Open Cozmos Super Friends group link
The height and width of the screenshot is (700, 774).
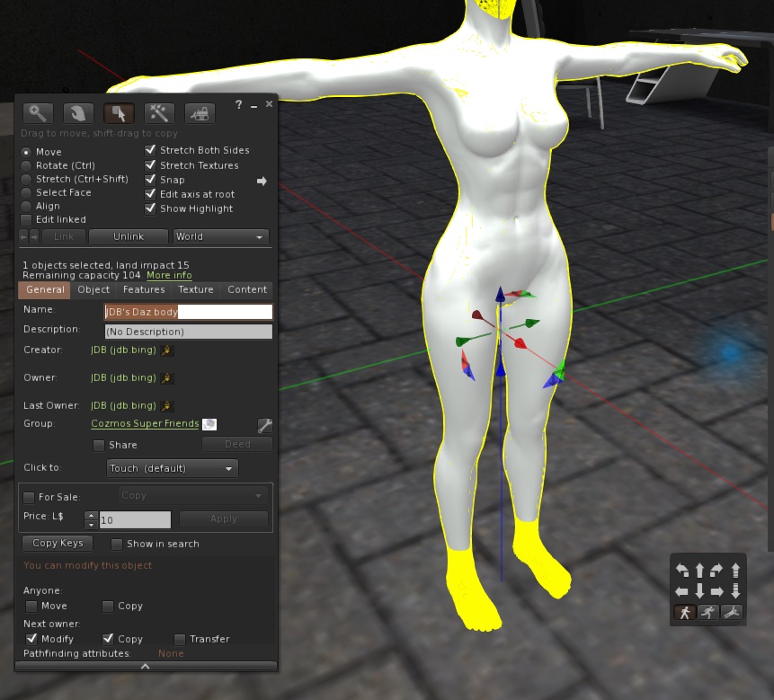point(145,424)
